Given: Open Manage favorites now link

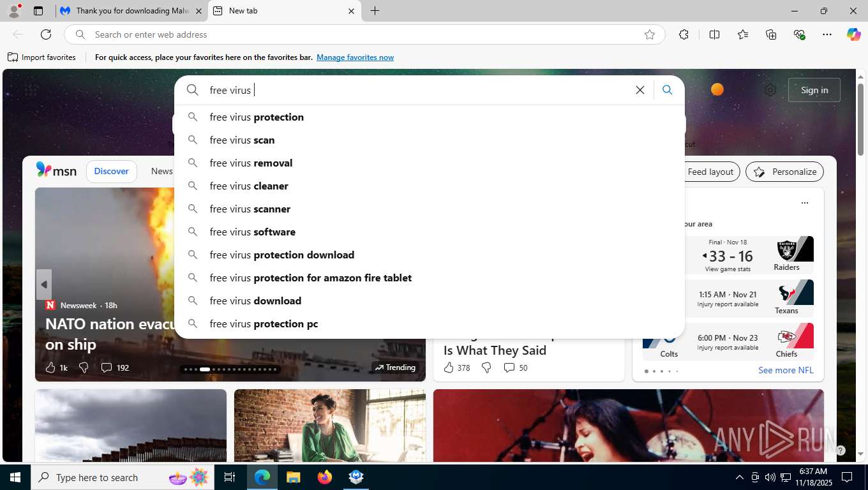Looking at the screenshot, I should (x=355, y=57).
